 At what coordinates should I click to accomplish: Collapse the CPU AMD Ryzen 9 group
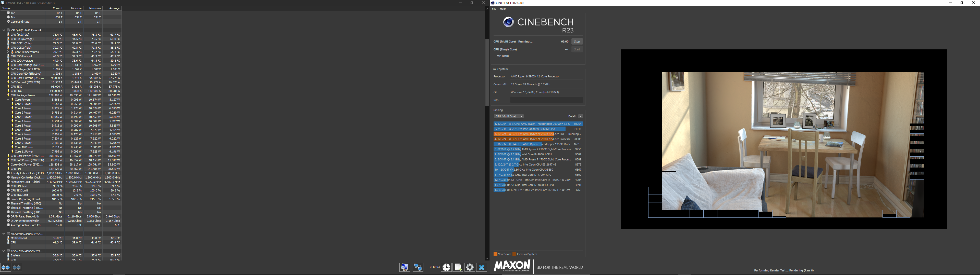point(3,30)
